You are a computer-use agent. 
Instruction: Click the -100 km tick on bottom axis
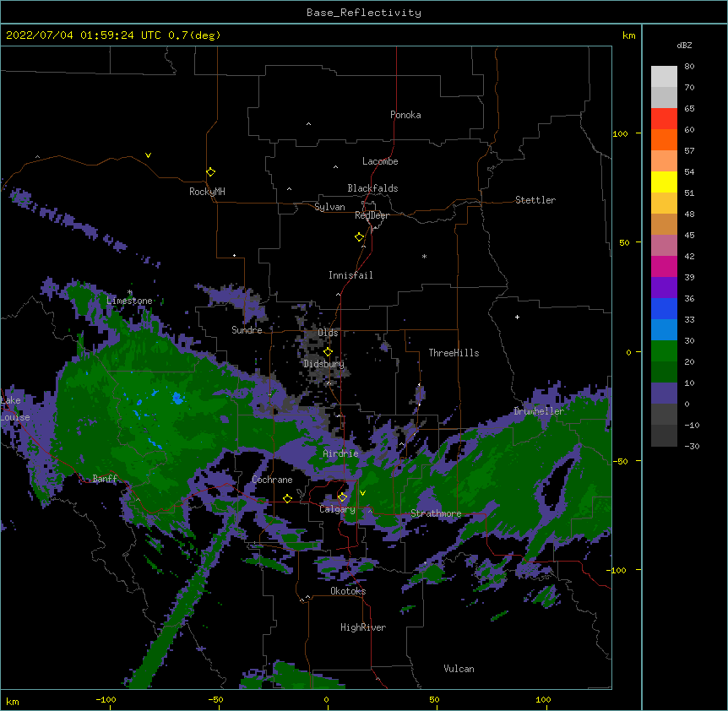click(x=106, y=699)
